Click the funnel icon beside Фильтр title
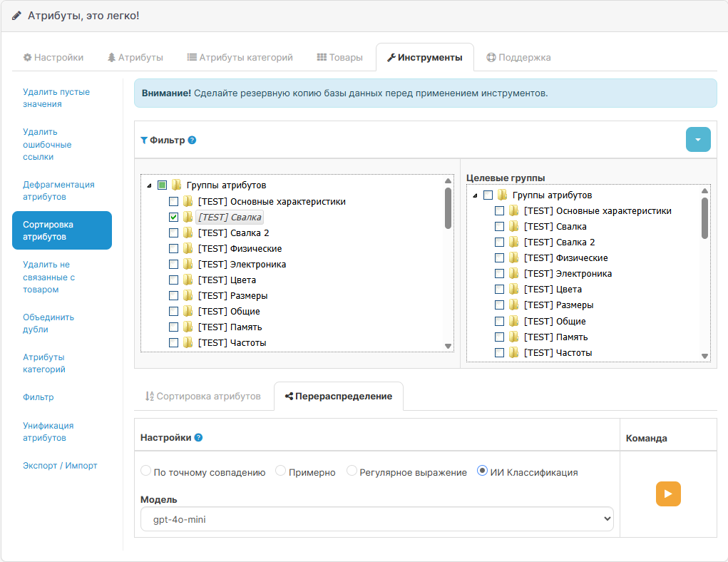Viewport: 728px width, 562px height. (x=144, y=140)
